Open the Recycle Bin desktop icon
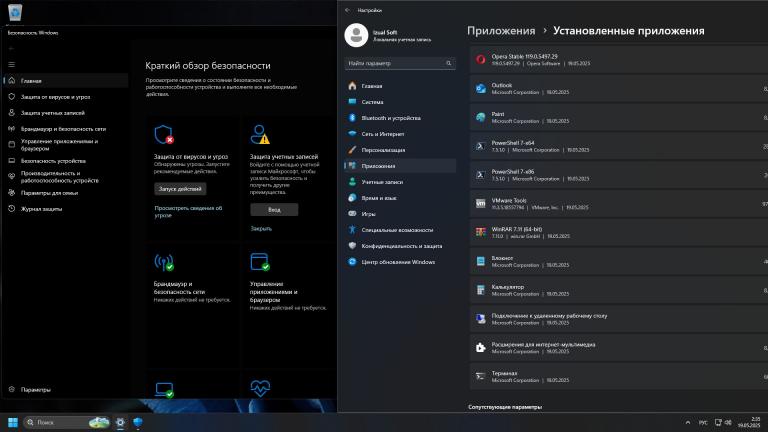The image size is (768, 432). tap(15, 12)
